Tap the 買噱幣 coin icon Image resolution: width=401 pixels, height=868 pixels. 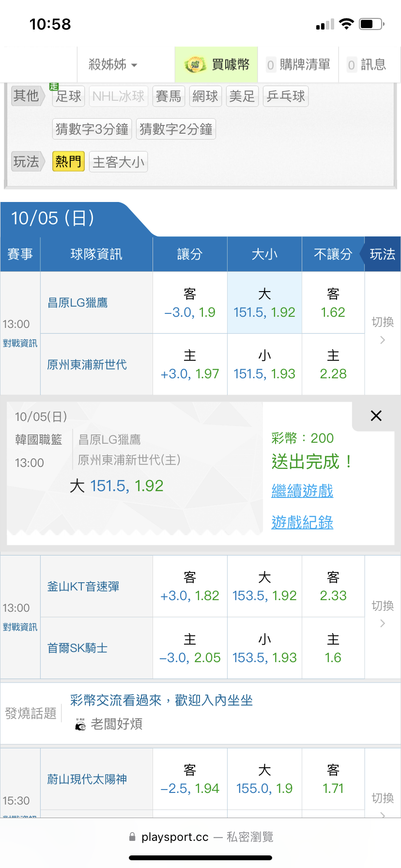[x=195, y=65]
